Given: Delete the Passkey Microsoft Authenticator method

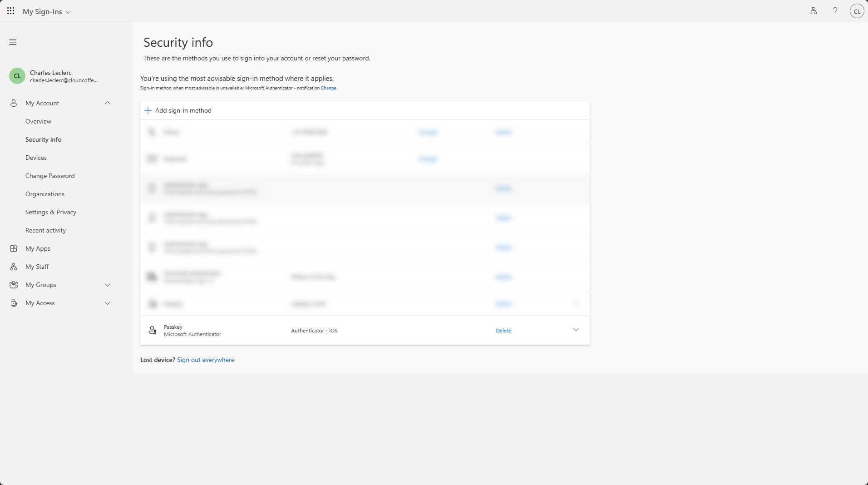Looking at the screenshot, I should click(503, 331).
